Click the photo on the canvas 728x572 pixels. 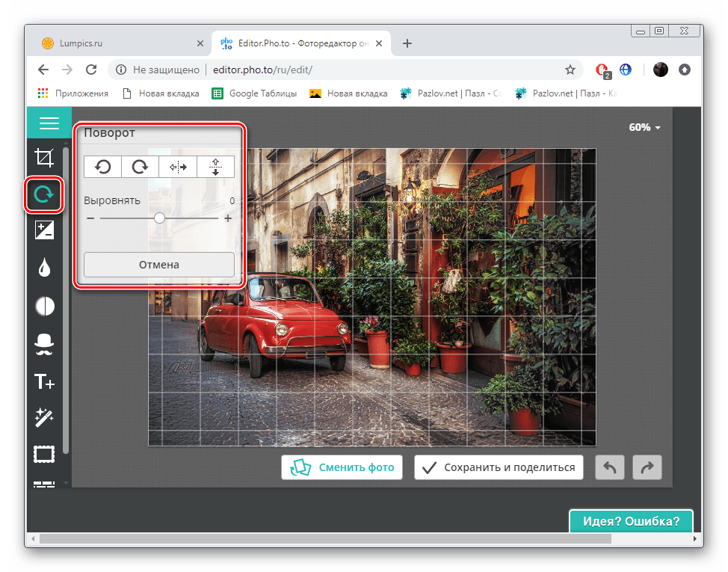pos(372,297)
